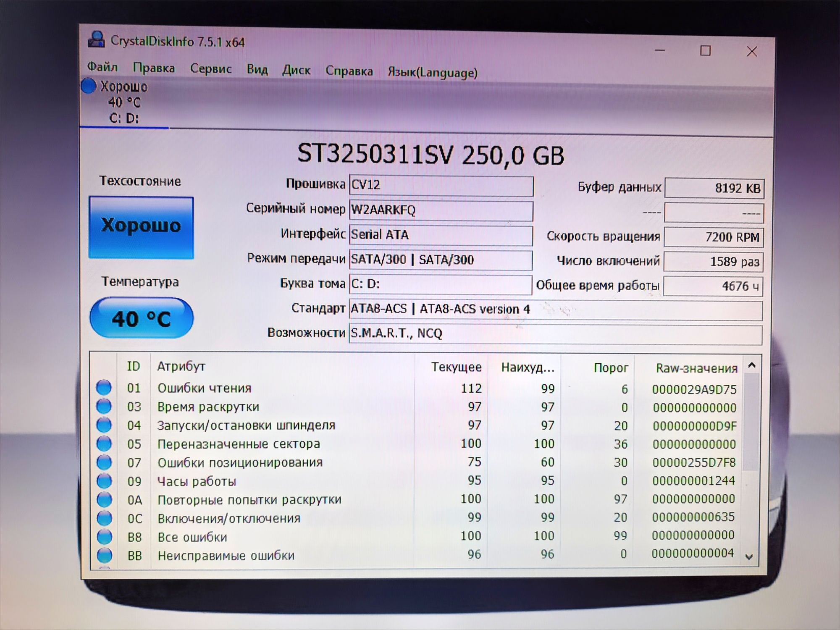Click the Порог column header
The image size is (840, 630).
point(611,368)
